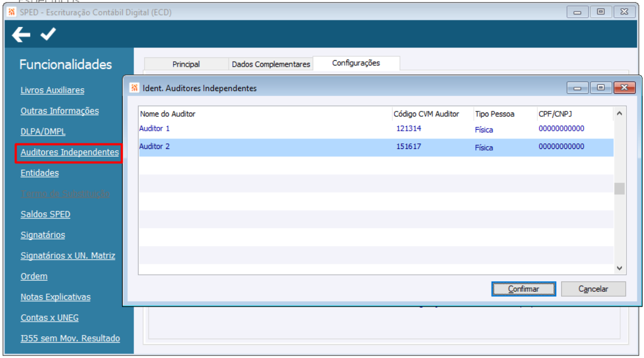Close the SPED main window
The image size is (644, 358).
(624, 12)
